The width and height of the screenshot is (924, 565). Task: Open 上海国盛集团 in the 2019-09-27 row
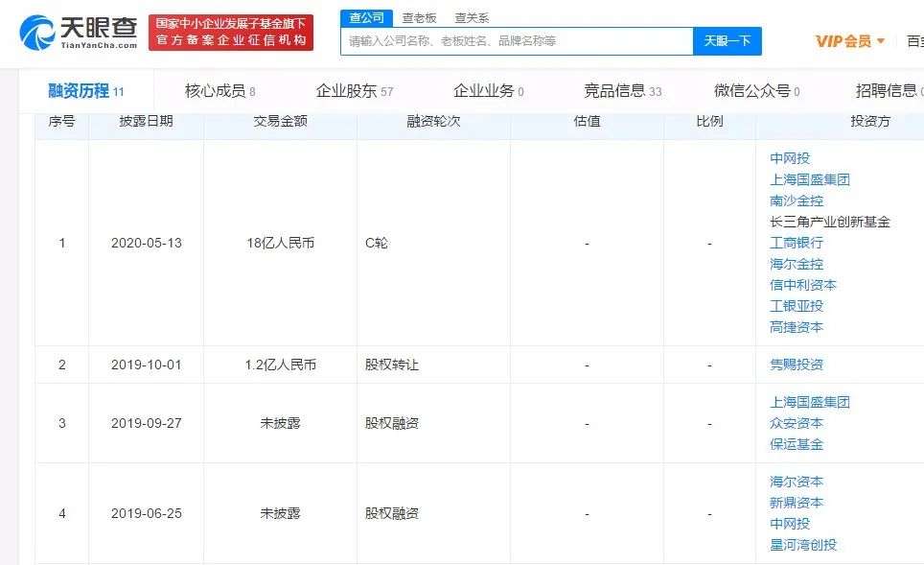click(810, 402)
